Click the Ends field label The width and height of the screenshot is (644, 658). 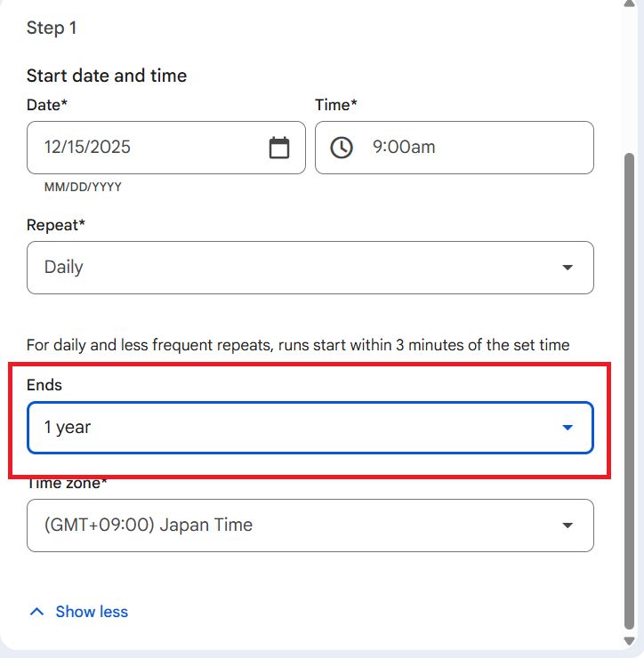(44, 385)
